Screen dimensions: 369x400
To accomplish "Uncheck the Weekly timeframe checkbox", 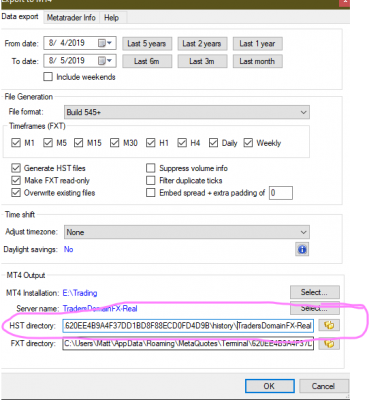I will pyautogui.click(x=248, y=143).
